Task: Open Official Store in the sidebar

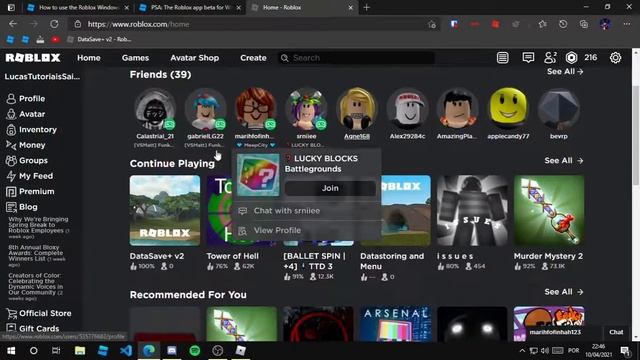Action: [39, 313]
